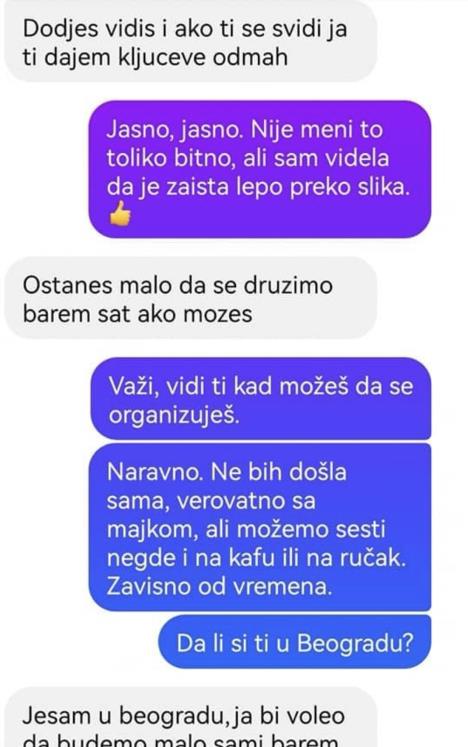
Task: Click 'ti dajem kljuceve odmah' text line
Action: (155, 58)
